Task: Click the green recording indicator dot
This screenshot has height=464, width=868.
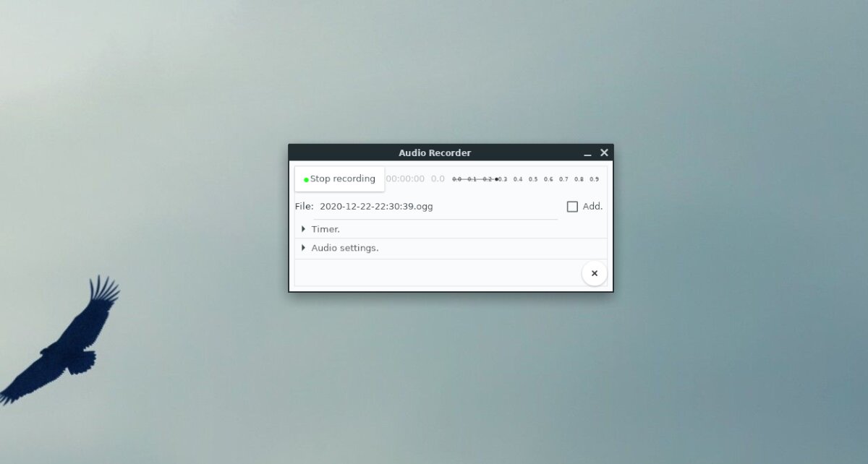Action: point(307,179)
